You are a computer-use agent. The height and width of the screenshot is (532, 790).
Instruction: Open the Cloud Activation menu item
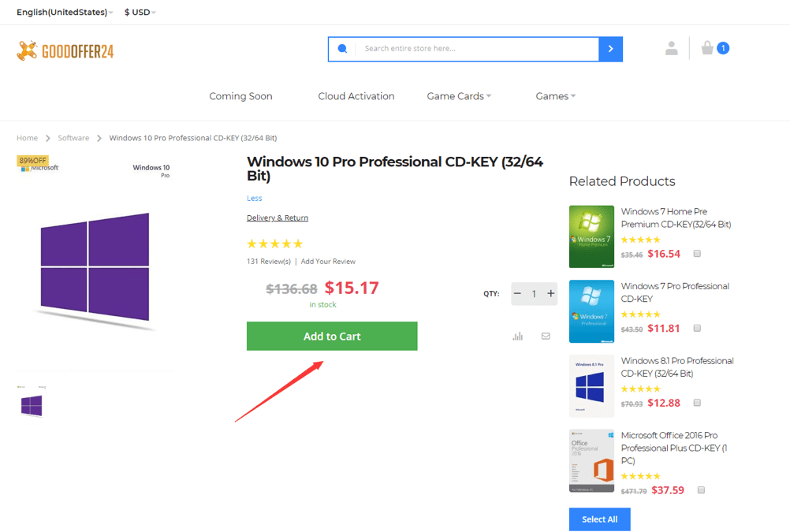pos(356,96)
